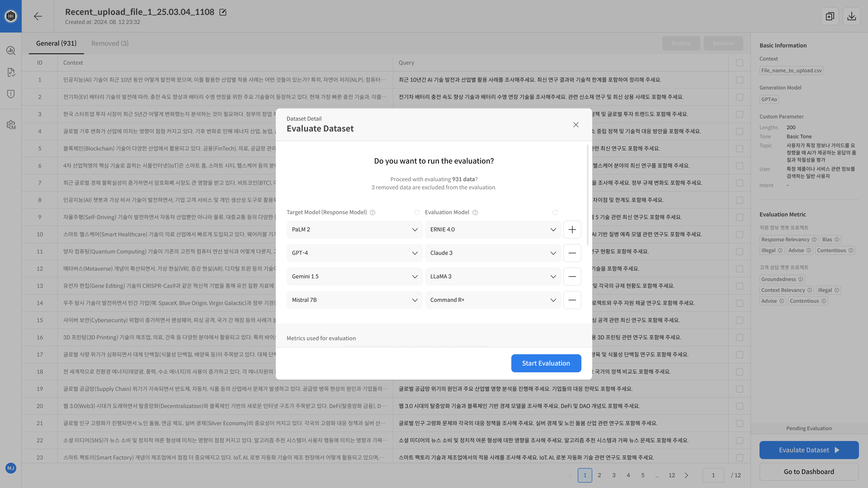
Task: Check the checkbox for row 1
Action: pyautogui.click(x=740, y=80)
